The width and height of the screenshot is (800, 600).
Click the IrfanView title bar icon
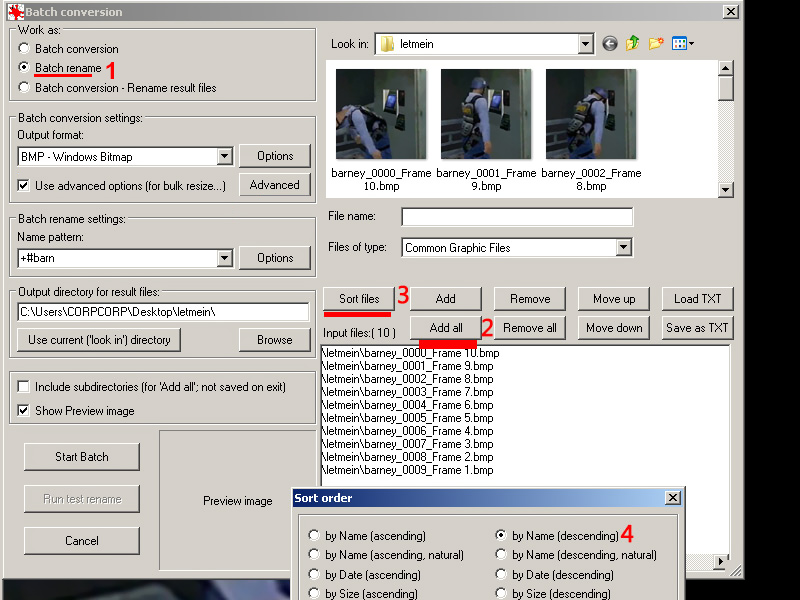point(16,12)
